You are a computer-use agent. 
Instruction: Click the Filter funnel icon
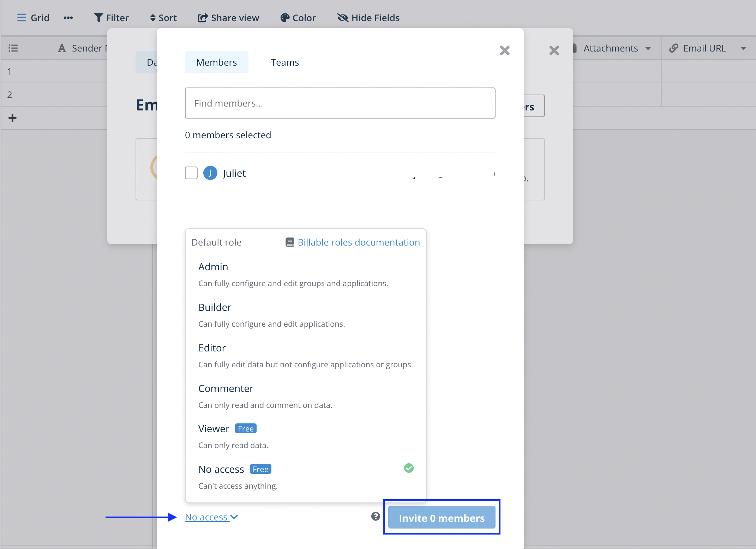click(98, 18)
